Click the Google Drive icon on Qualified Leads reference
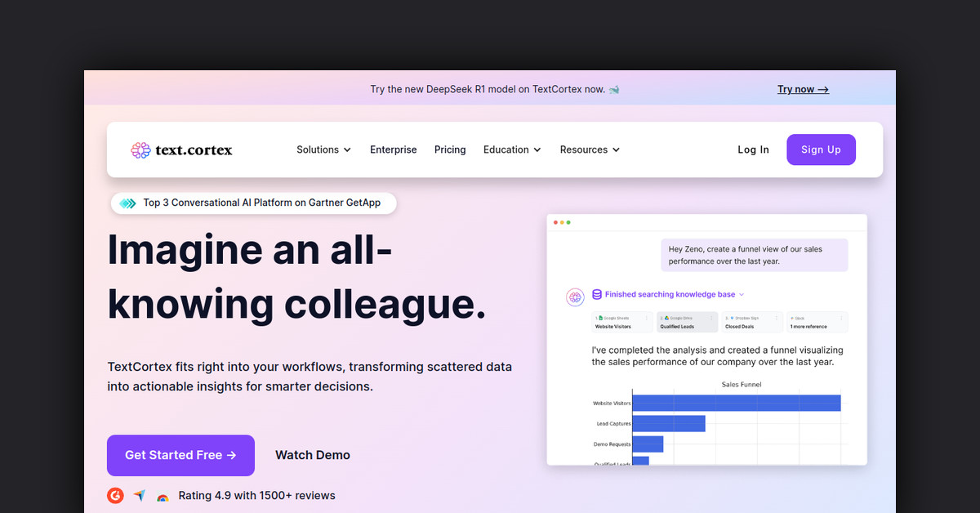Screen dimensions: 980x513 click(667, 318)
